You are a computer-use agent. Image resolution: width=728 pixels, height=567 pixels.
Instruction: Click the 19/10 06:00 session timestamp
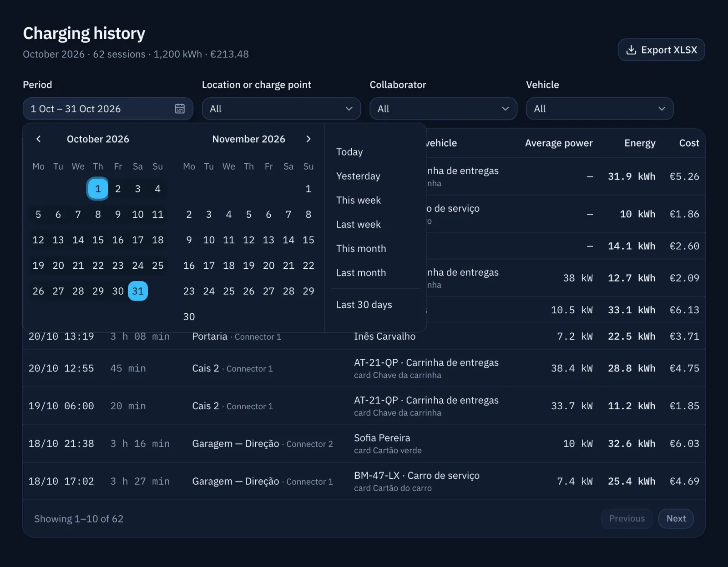(x=61, y=406)
